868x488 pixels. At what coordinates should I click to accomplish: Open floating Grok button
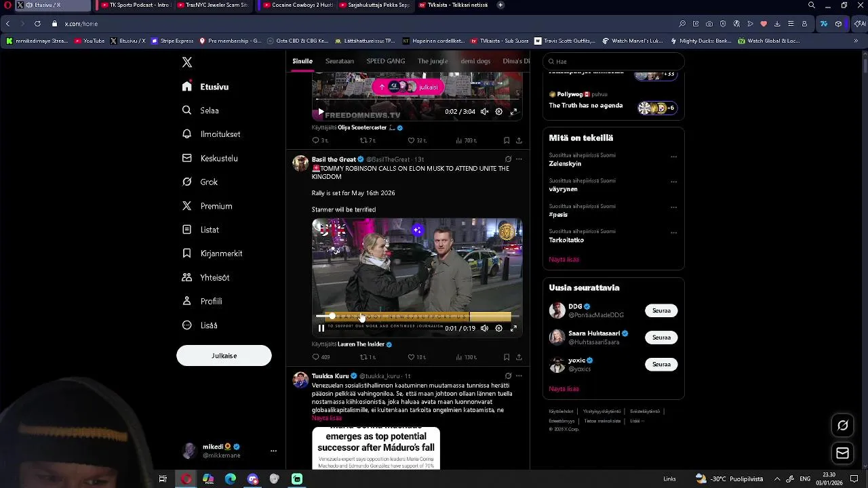coord(843,426)
